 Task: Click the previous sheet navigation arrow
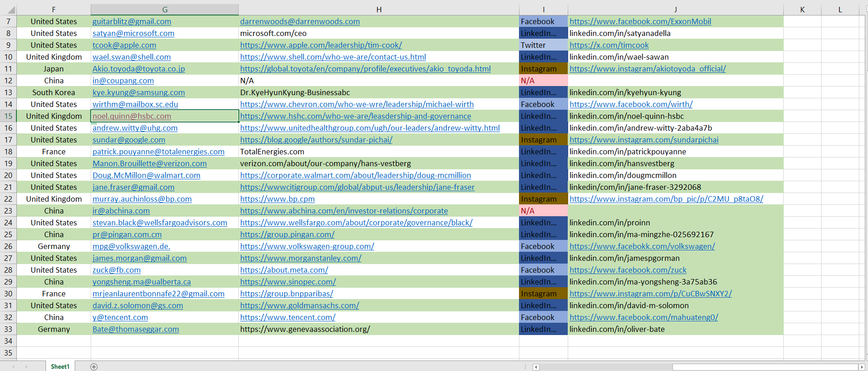pyautogui.click(x=13, y=366)
